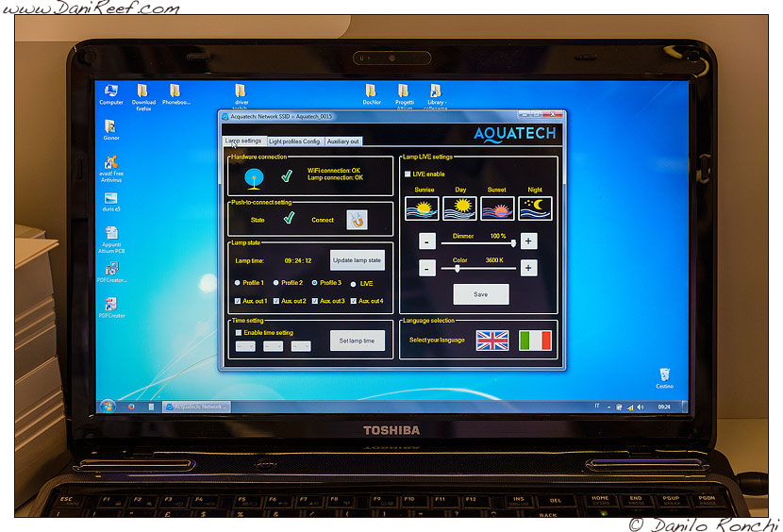Select the Profile 2 radio button
The height and width of the screenshot is (532, 783).
click(x=275, y=283)
